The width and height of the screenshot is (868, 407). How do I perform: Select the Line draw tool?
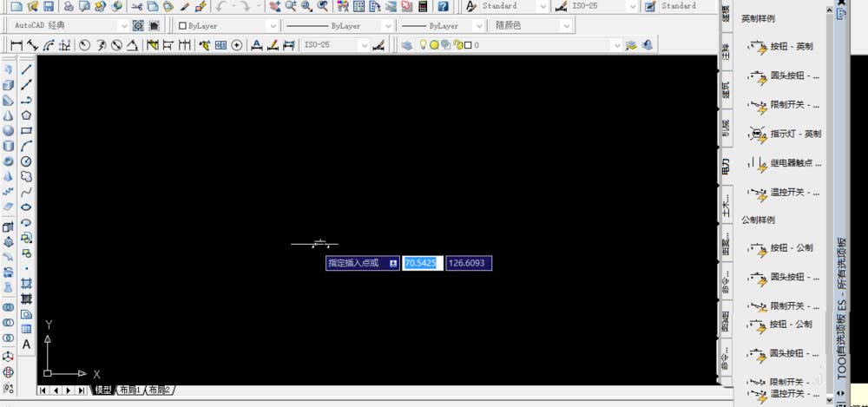pyautogui.click(x=26, y=69)
